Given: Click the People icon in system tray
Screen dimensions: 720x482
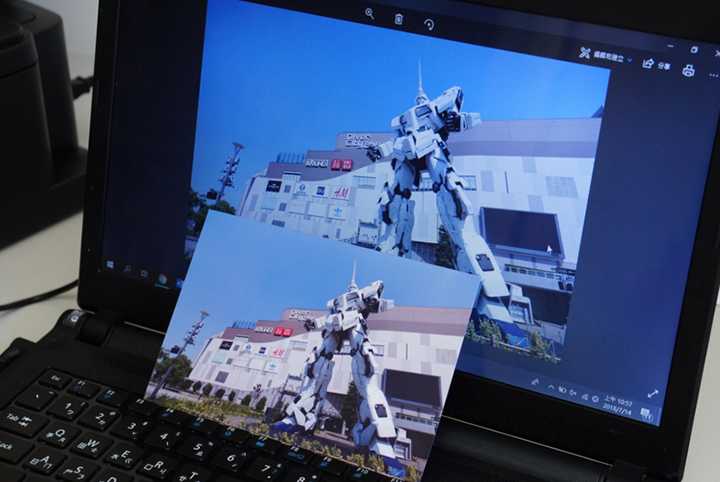Looking at the screenshot, I should pyautogui.click(x=534, y=382).
